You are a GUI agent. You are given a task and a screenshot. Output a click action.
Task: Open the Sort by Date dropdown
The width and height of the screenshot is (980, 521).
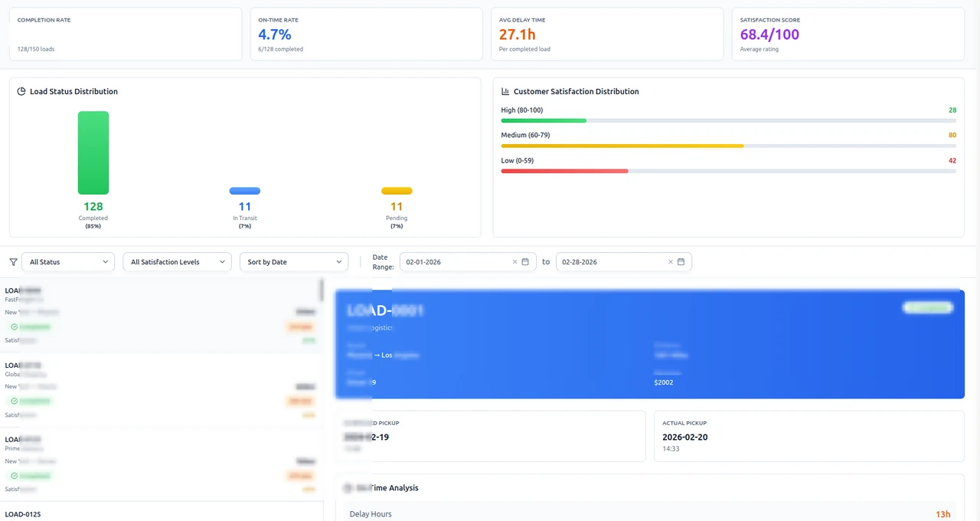pyautogui.click(x=294, y=262)
